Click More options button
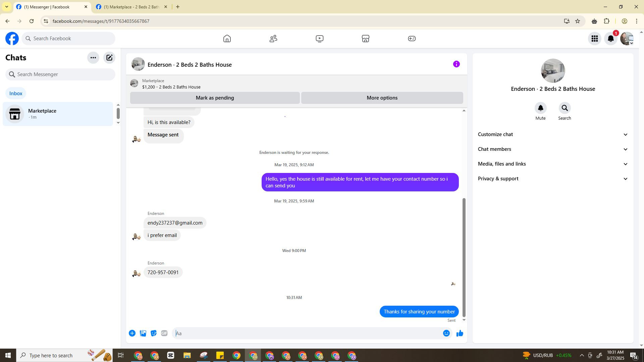Screen dimensions: 644x362 coord(382,98)
